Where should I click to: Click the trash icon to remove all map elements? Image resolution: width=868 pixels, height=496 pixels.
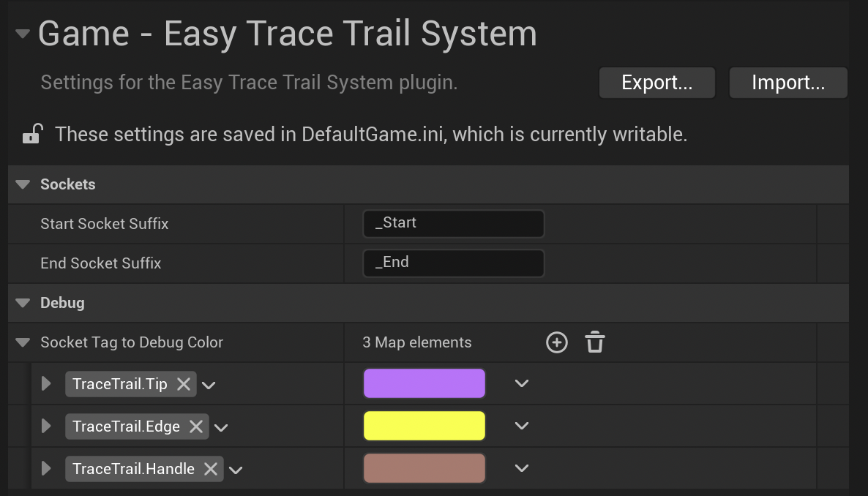[x=595, y=342]
